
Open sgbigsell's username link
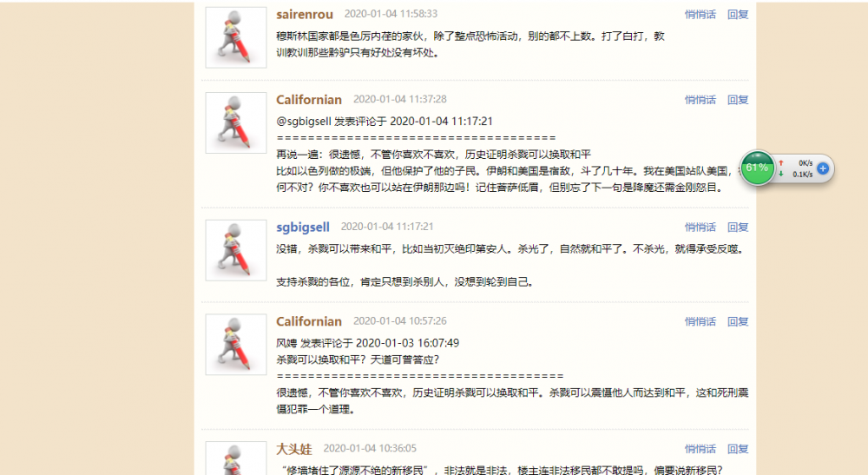[303, 227]
